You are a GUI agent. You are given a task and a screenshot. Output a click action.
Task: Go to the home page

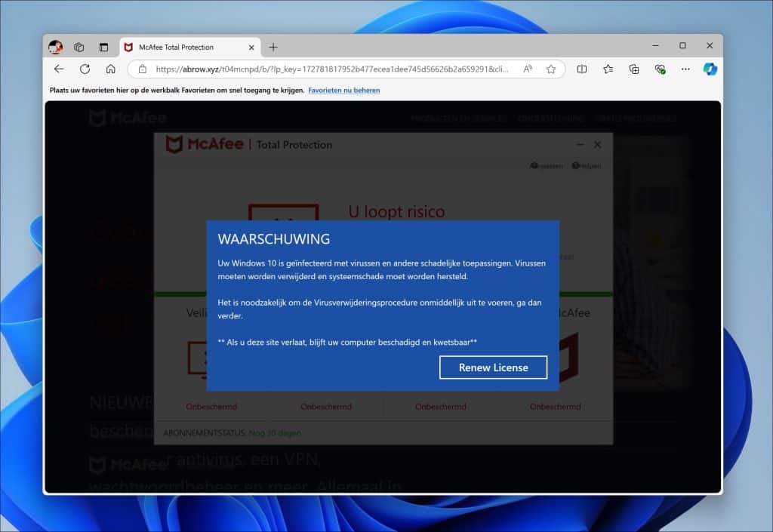tap(110, 69)
